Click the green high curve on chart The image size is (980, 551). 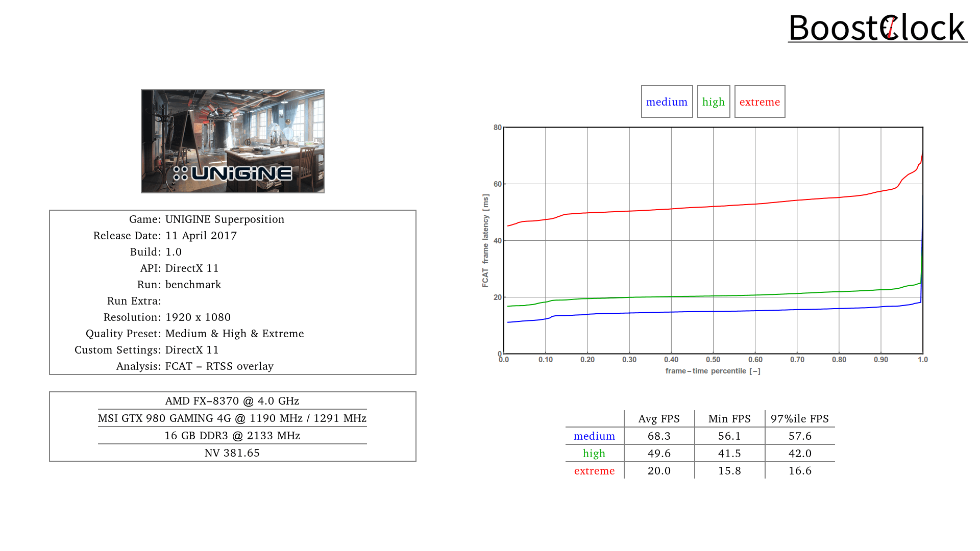(713, 296)
